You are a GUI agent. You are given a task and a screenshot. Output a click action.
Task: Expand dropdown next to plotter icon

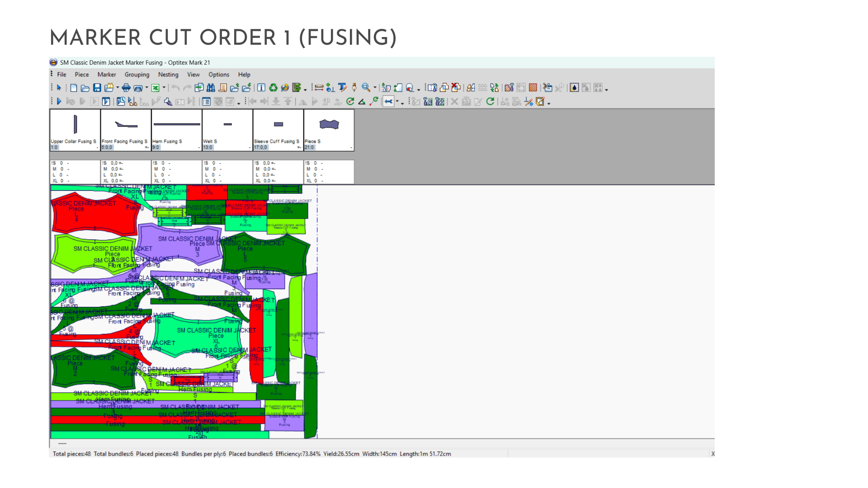coord(146,88)
